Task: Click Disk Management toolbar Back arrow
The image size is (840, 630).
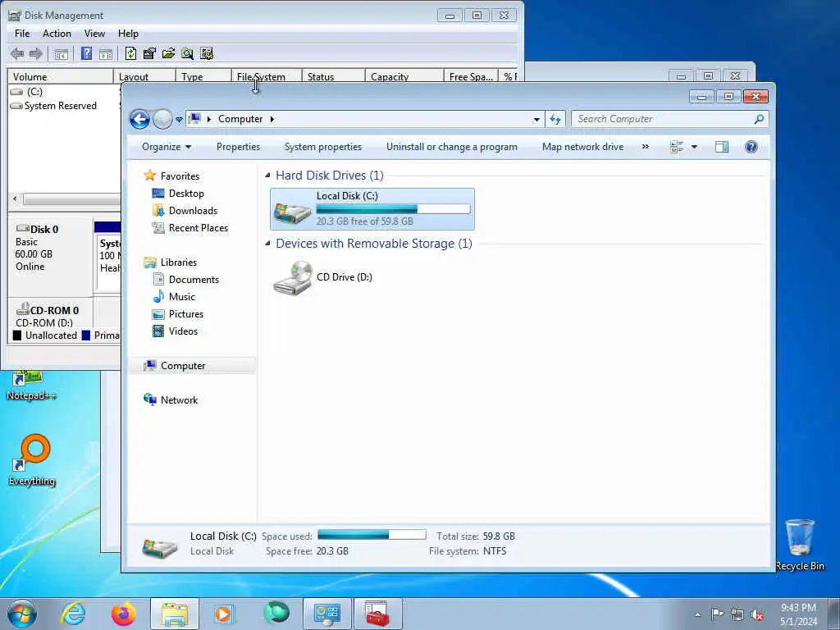Action: (17, 53)
